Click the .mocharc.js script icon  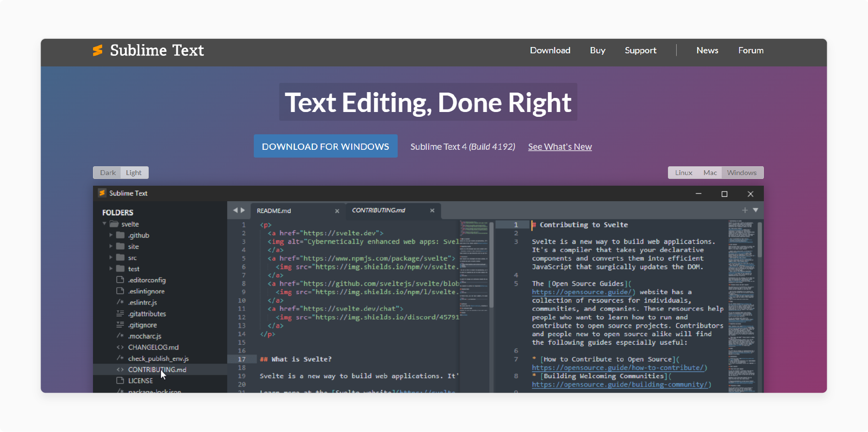click(x=120, y=336)
